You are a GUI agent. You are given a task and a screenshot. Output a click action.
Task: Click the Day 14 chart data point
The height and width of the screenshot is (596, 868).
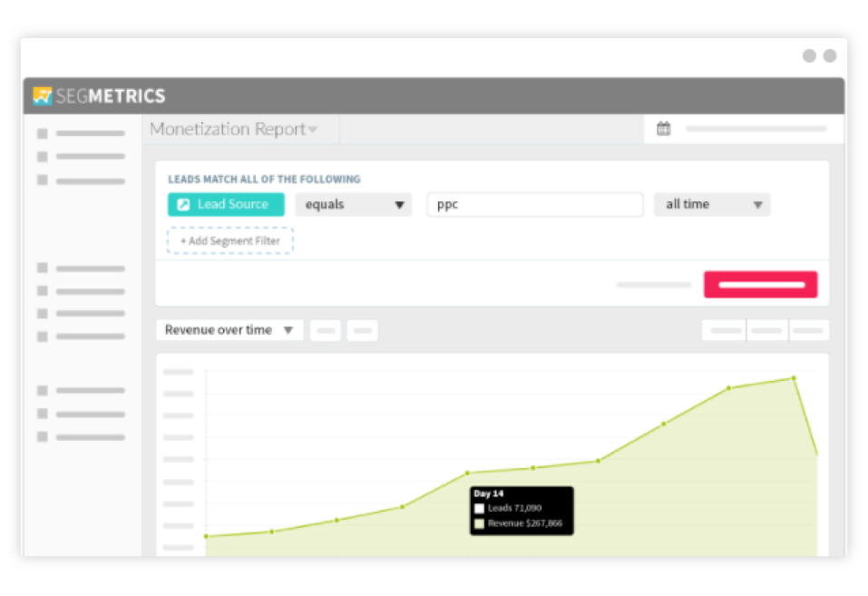click(468, 473)
